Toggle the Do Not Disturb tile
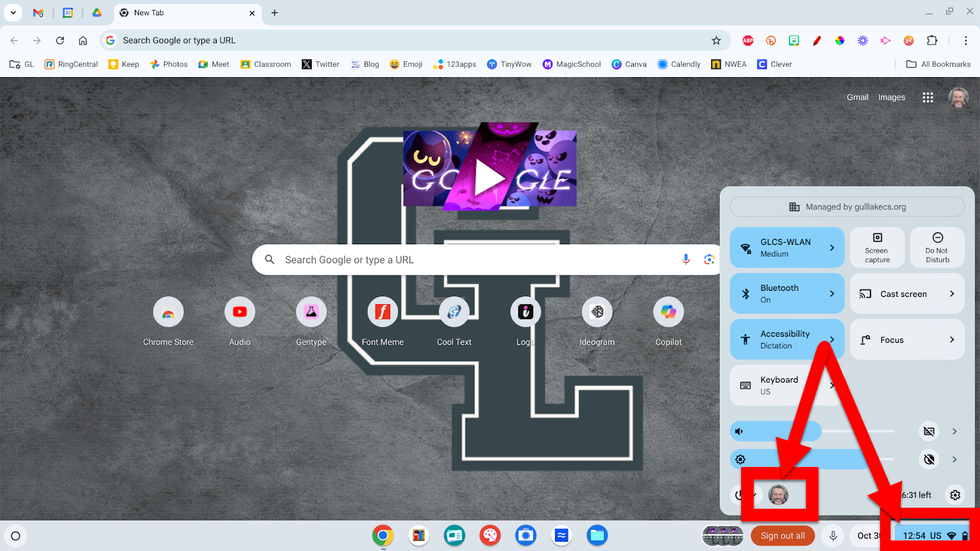The width and height of the screenshot is (980, 551). [x=937, y=247]
